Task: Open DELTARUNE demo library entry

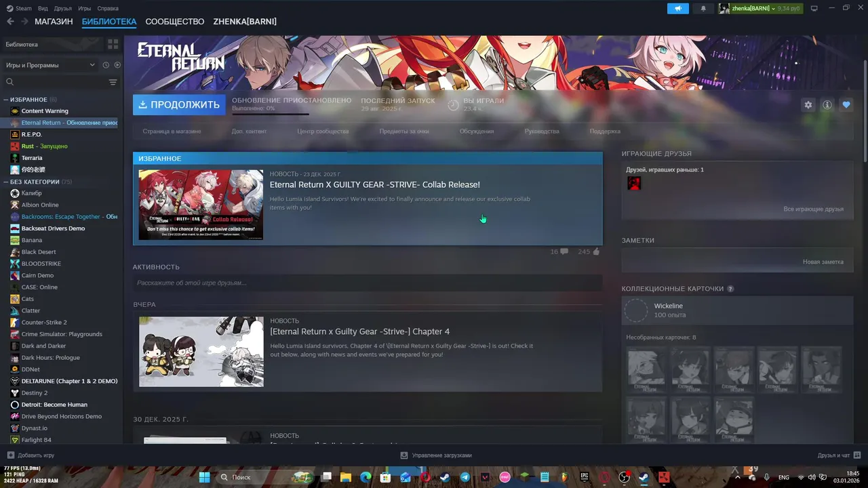Action: coord(69,381)
